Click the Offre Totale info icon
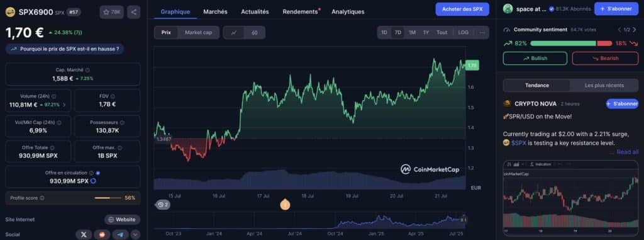The image size is (644, 240). click(x=52, y=148)
